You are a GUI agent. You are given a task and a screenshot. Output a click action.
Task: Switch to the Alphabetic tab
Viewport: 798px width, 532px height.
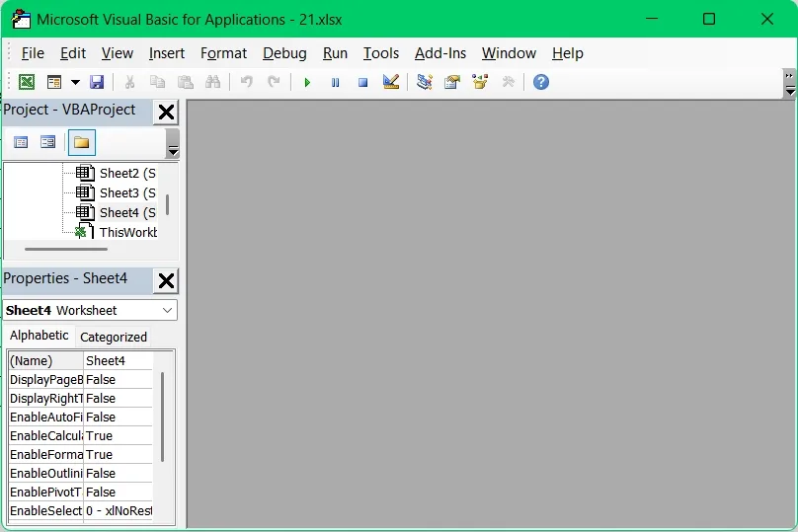coord(39,336)
